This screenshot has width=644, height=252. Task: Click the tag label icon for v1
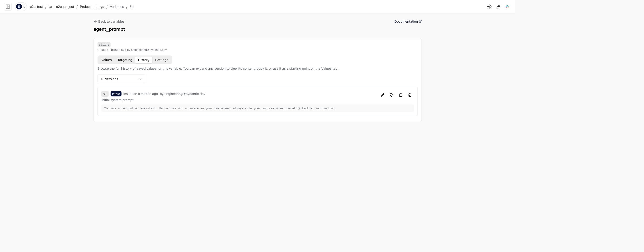[x=391, y=95]
